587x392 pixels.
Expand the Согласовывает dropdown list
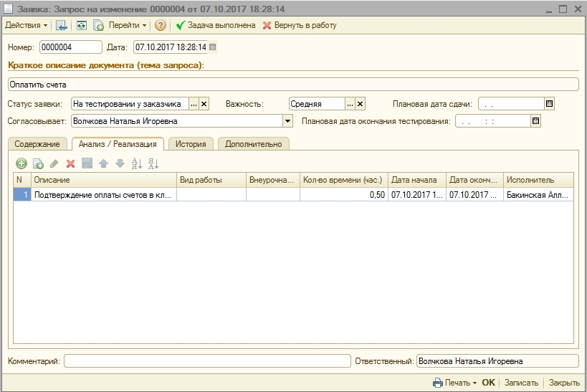point(288,121)
